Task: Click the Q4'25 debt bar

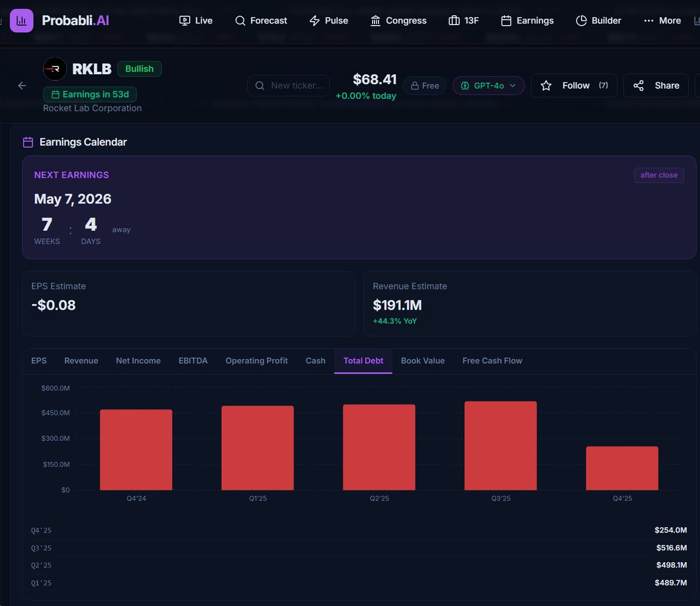Action: pyautogui.click(x=622, y=468)
